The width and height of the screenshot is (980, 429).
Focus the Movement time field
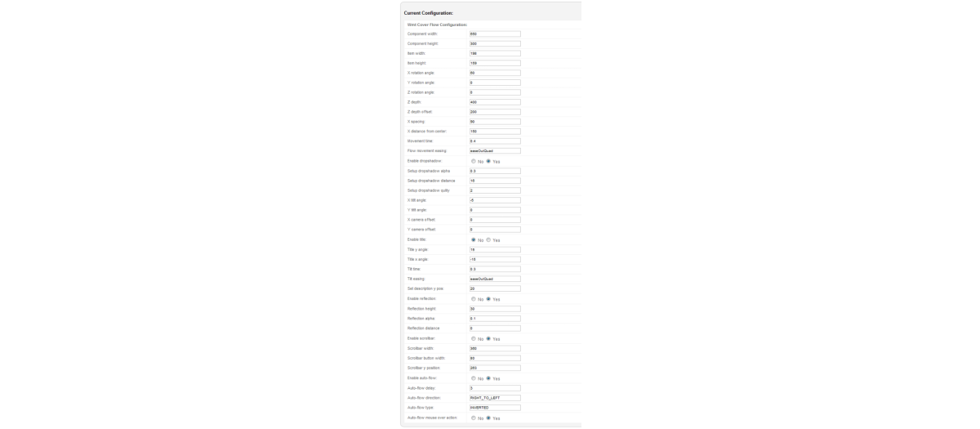[x=494, y=141]
